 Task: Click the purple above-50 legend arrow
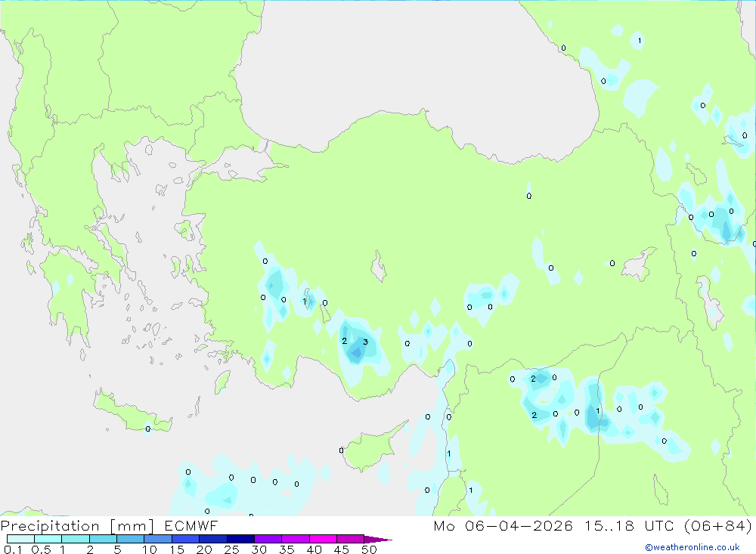point(378,539)
